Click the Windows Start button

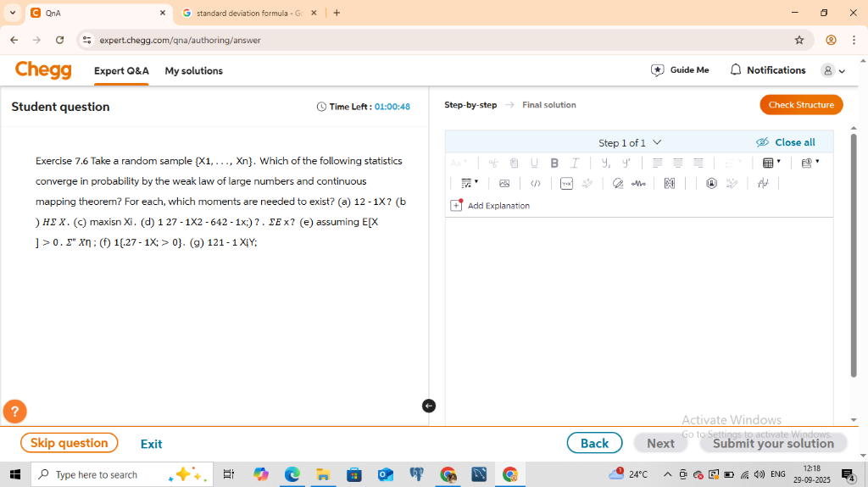15,474
